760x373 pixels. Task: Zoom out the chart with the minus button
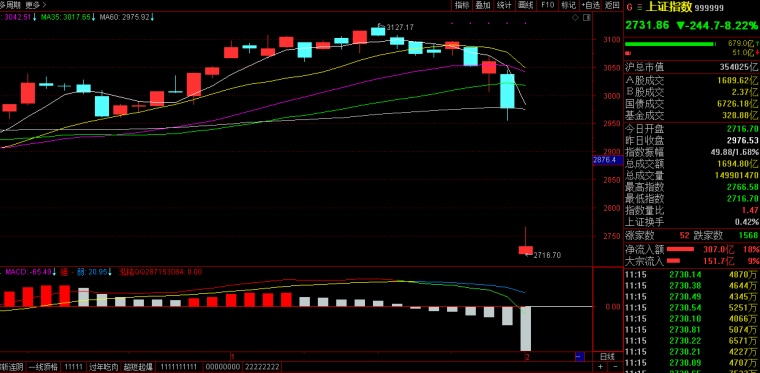615,367
